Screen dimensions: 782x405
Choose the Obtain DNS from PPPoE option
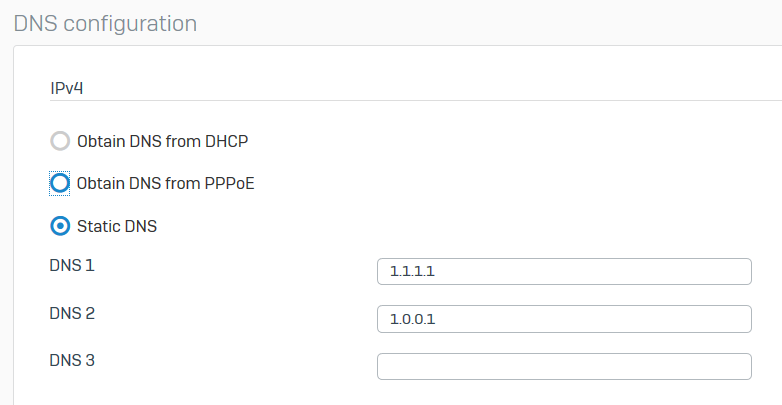pos(60,183)
